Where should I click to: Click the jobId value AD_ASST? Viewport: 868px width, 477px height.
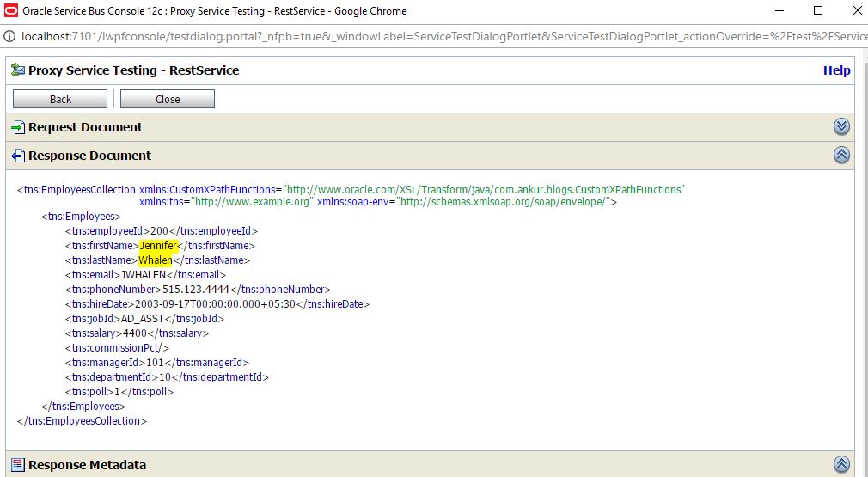(x=143, y=319)
